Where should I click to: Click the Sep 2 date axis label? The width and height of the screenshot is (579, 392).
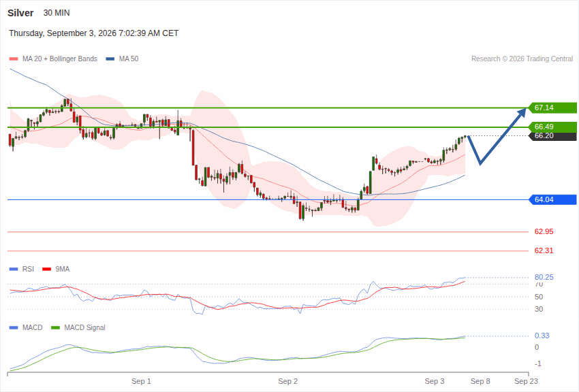click(287, 381)
